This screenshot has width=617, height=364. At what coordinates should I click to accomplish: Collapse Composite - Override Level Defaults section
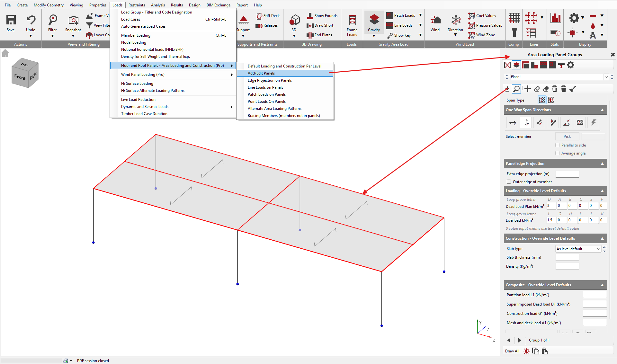click(602, 285)
